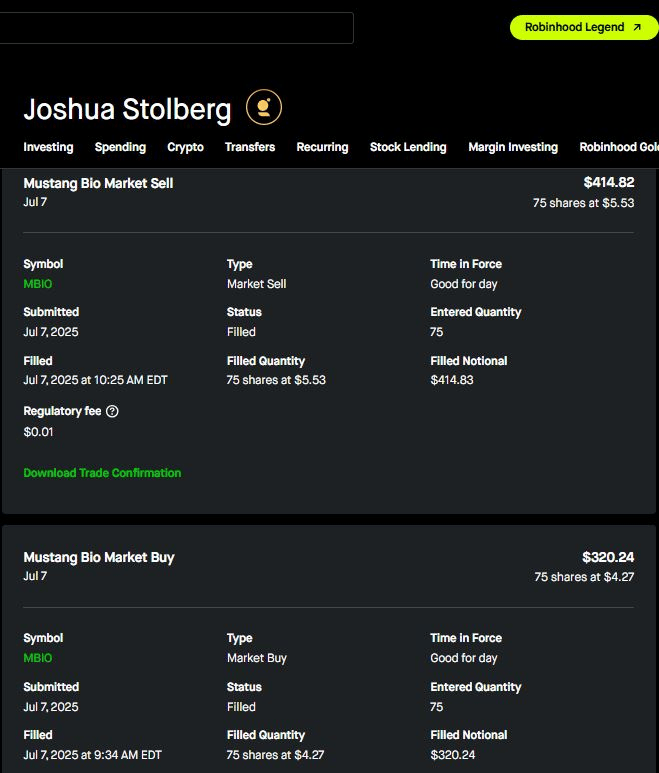
Task: Select the Crypto tab
Action: pos(185,147)
